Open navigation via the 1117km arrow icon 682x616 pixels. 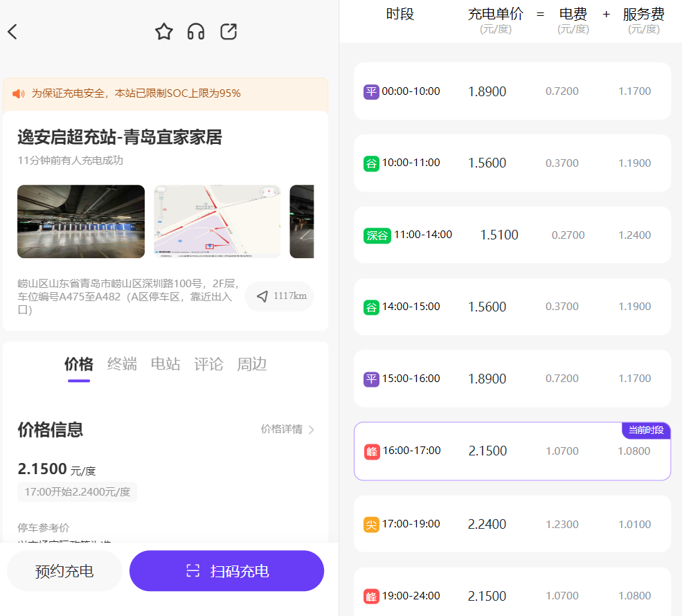(x=262, y=296)
